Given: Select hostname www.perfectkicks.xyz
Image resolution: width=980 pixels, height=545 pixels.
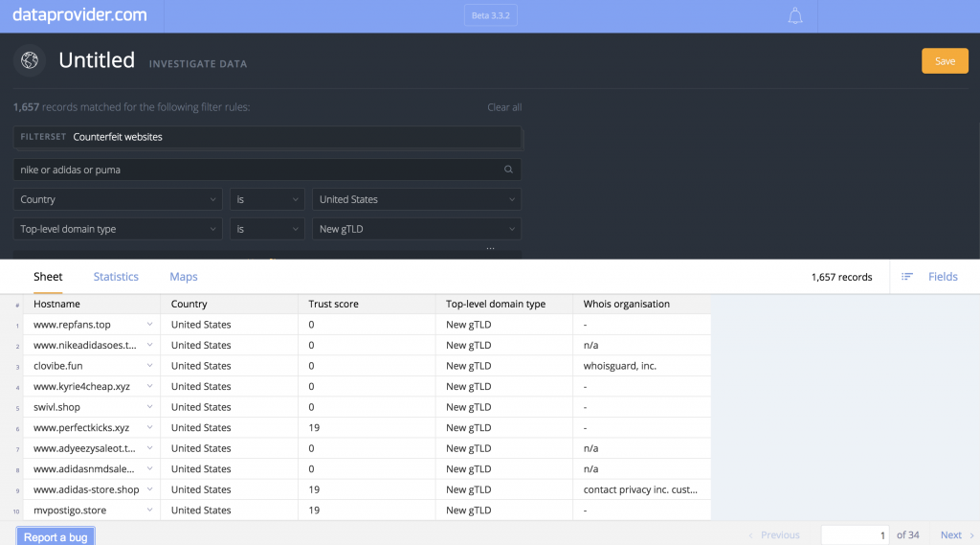Looking at the screenshot, I should tap(81, 428).
